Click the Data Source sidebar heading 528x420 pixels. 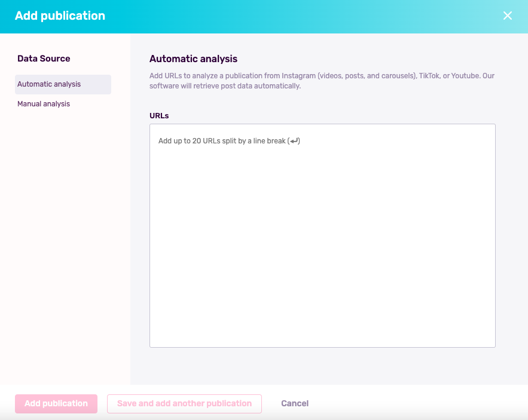click(x=44, y=59)
